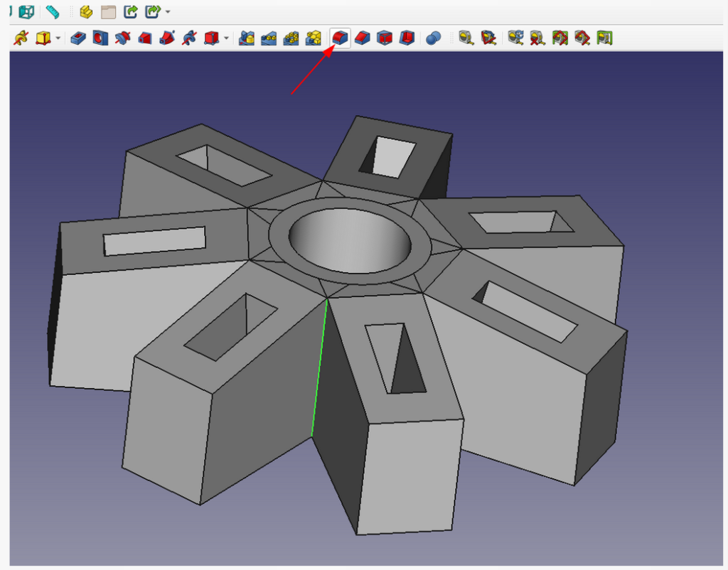Open the Boolean operation tool
The width and height of the screenshot is (728, 570).
434,38
